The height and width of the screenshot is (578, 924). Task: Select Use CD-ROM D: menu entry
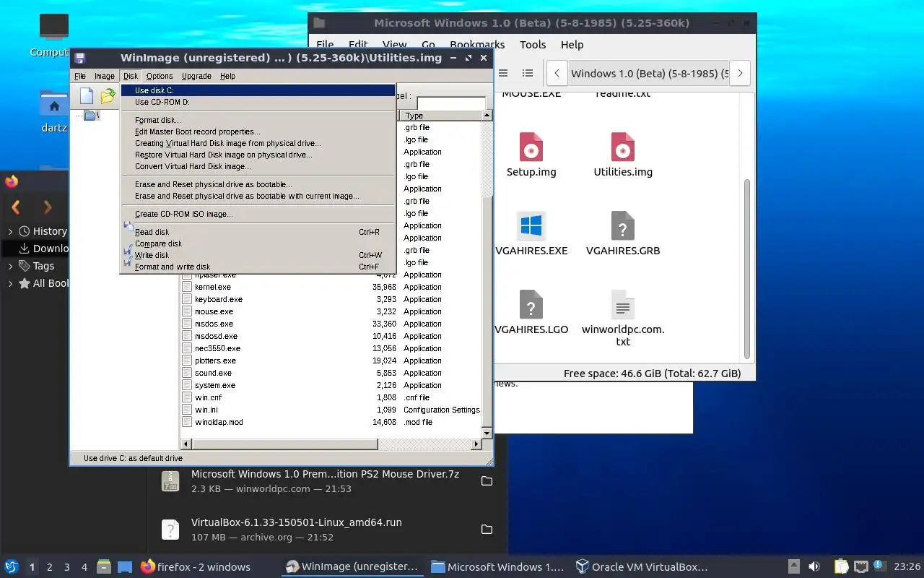pos(258,102)
